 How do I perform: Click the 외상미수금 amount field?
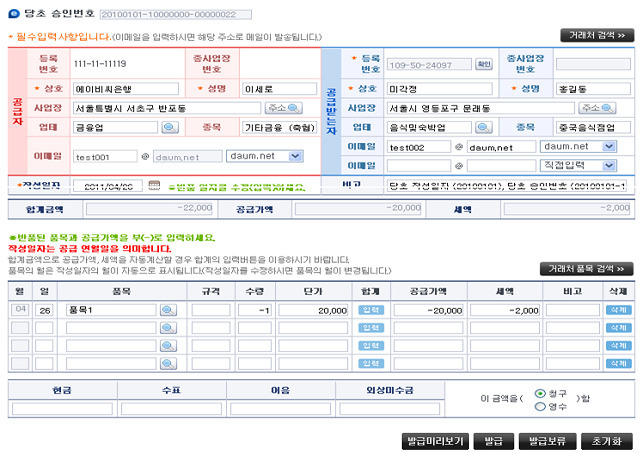(x=390, y=409)
